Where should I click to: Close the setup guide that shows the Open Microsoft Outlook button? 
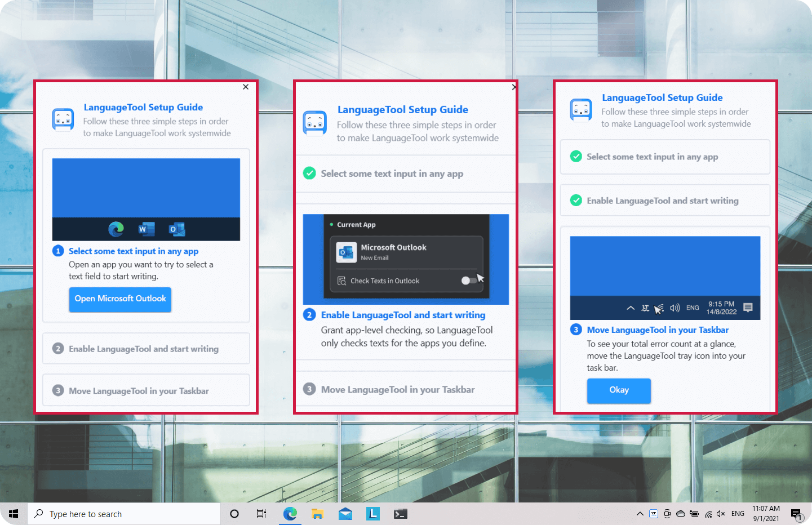(x=246, y=87)
